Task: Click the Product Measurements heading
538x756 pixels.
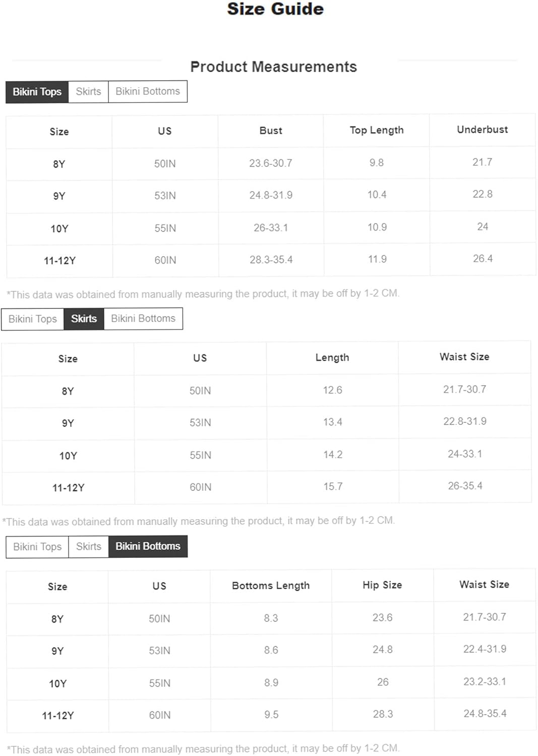Action: 273,67
